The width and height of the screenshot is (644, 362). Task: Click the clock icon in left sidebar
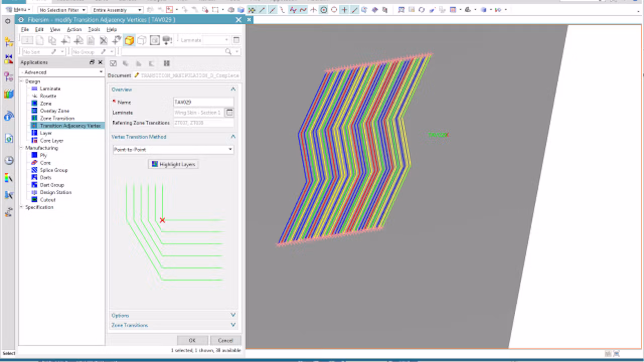point(9,160)
